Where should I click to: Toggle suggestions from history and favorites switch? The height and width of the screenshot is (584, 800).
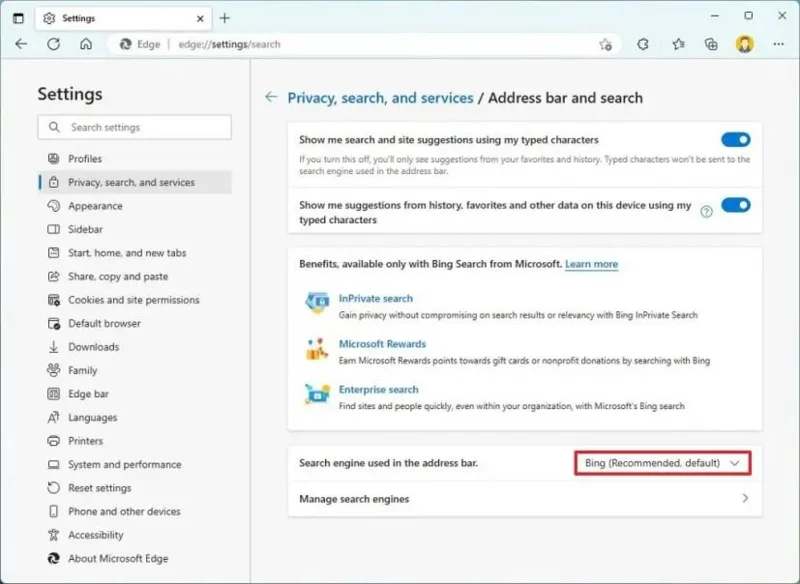[736, 205]
